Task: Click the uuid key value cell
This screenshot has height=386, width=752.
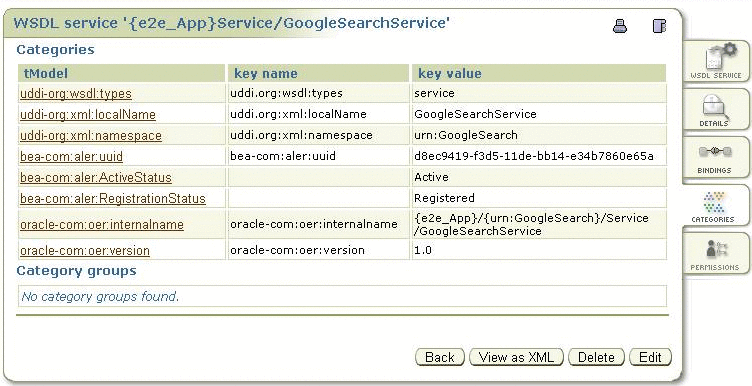Action: pos(539,156)
